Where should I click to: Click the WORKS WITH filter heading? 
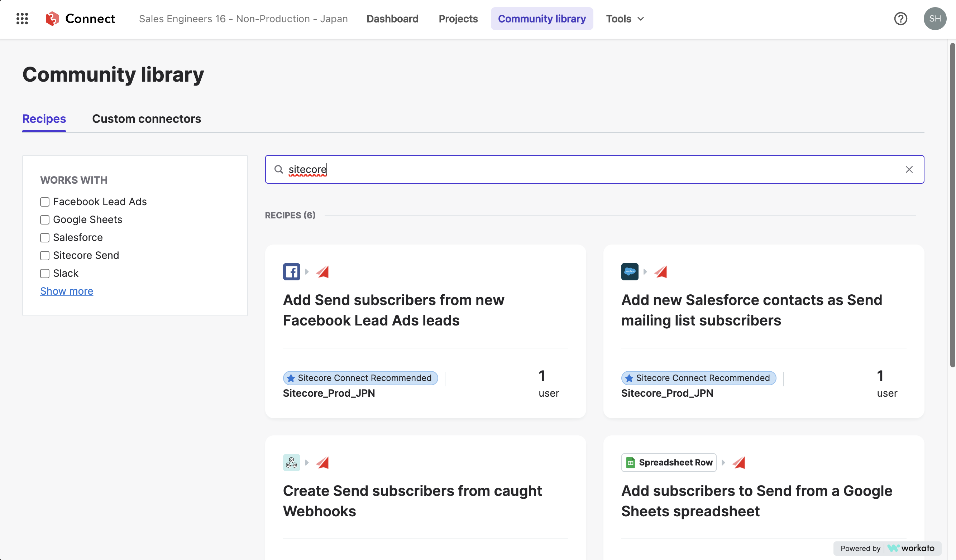pos(74,180)
